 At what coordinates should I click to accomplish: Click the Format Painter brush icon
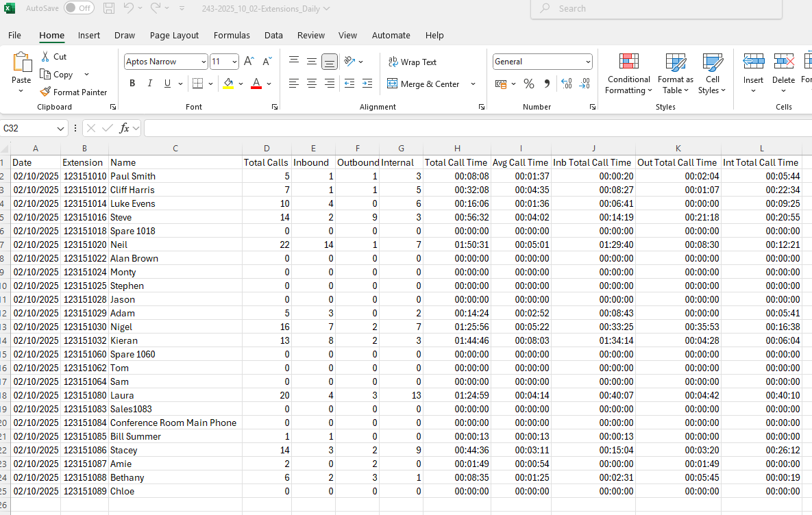45,92
